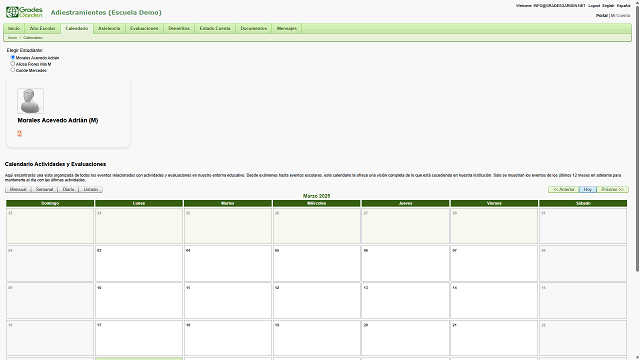Image resolution: width=640 pixels, height=360 pixels.
Task: Select calendar day 17 on Monday
Action: pos(139,338)
